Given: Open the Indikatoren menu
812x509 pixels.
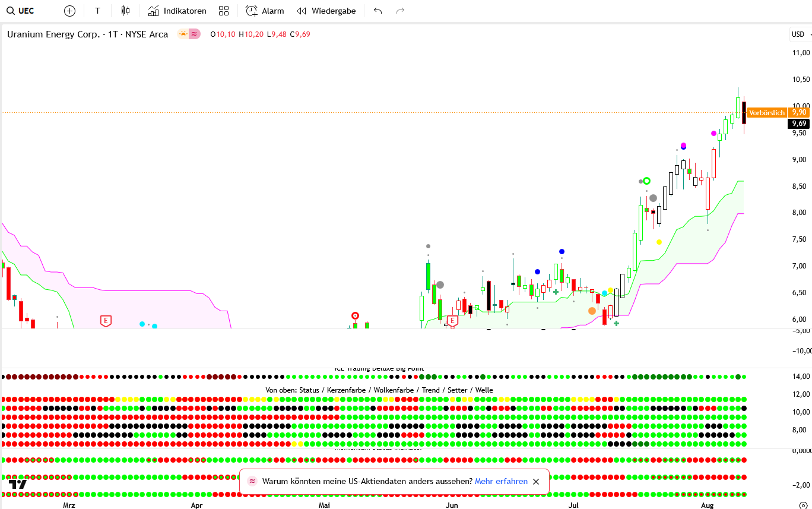Looking at the screenshot, I should tap(177, 11).
